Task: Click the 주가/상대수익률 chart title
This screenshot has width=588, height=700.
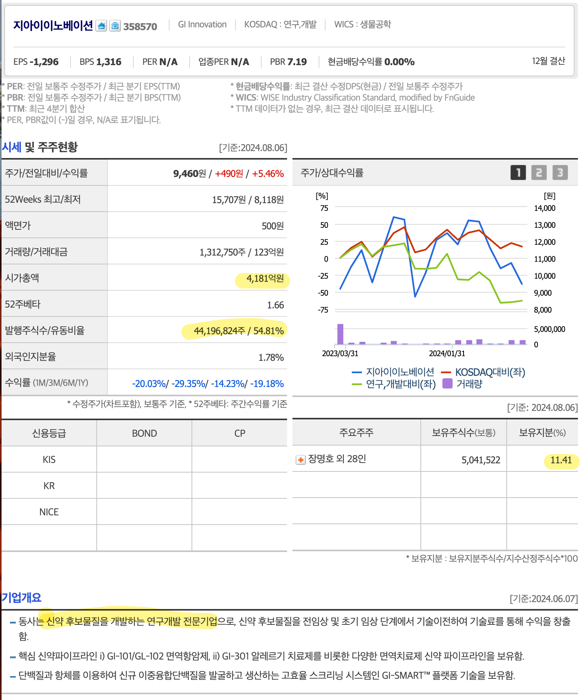Action: 332,173
